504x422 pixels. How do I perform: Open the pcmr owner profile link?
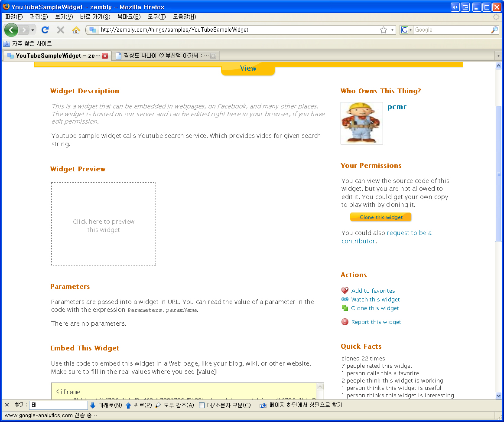(397, 107)
